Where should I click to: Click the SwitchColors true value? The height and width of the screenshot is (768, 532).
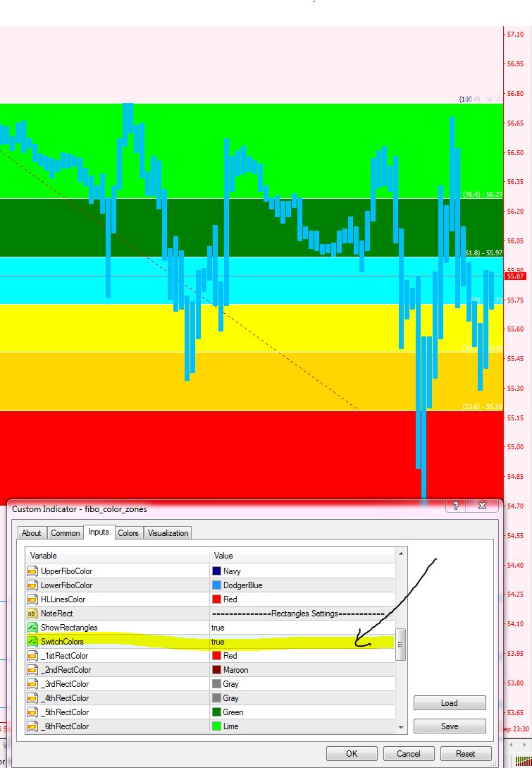click(218, 642)
